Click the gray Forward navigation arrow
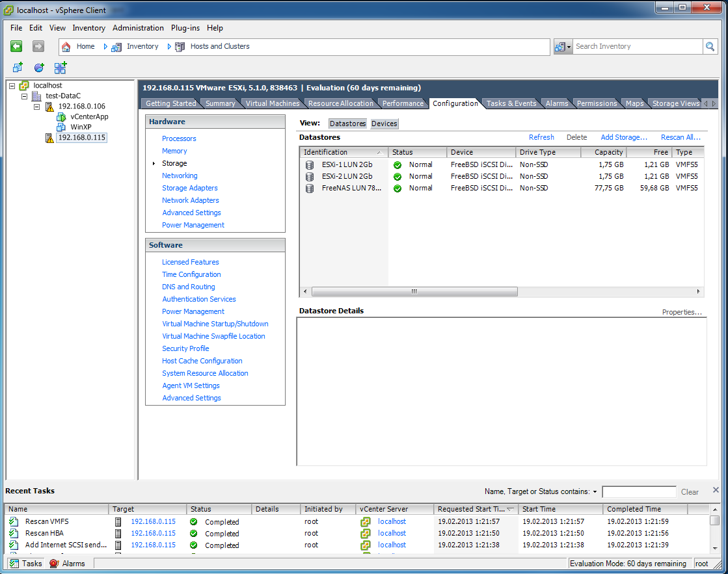 (38, 46)
